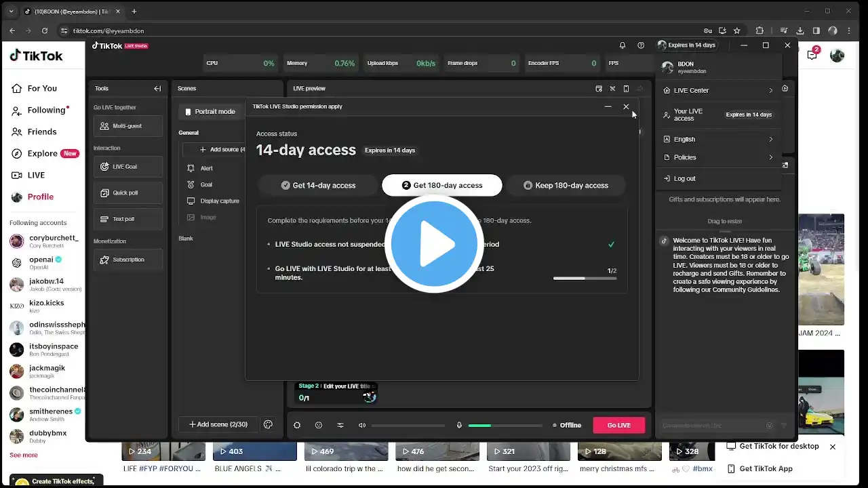
Task: Open Your LIVE access menu item
Action: click(x=718, y=115)
